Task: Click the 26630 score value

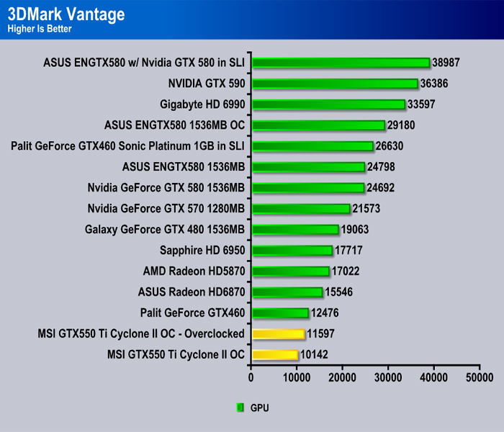Action: click(x=390, y=146)
